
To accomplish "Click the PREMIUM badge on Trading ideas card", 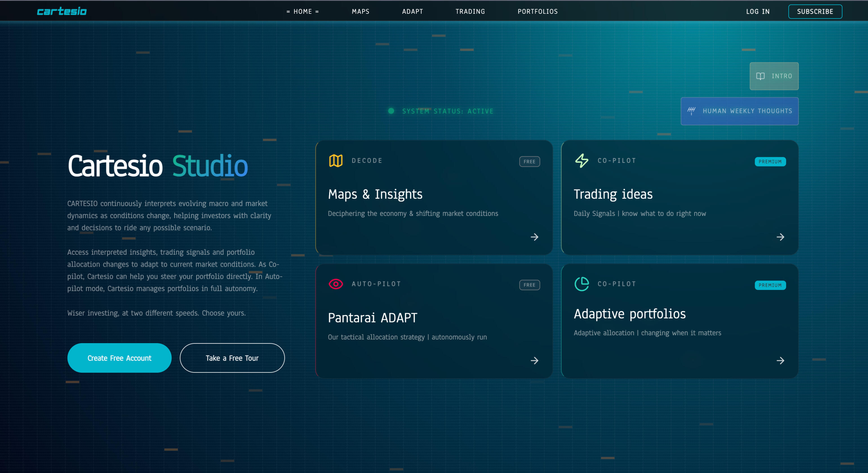I will pyautogui.click(x=770, y=162).
